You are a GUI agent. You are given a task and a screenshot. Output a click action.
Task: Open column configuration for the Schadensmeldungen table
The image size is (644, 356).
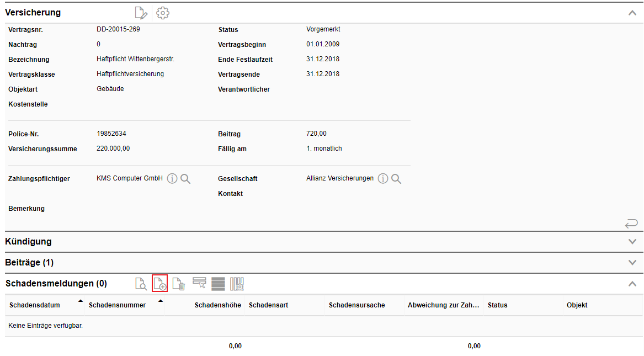237,284
